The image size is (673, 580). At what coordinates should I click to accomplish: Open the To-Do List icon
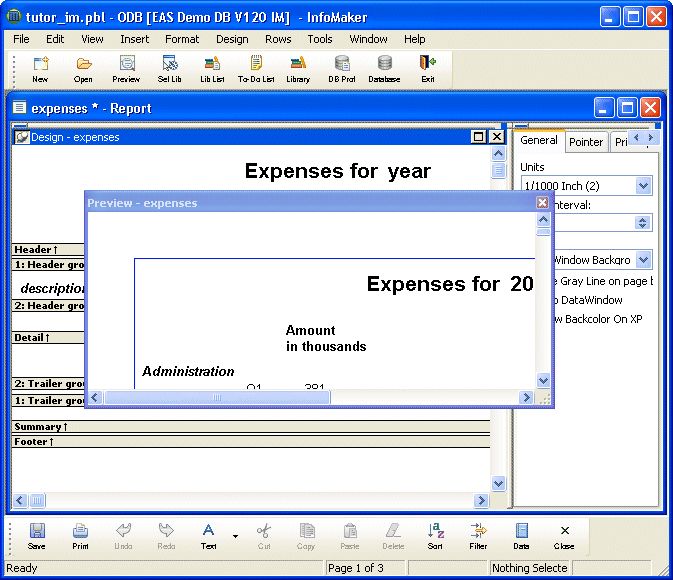(256, 69)
